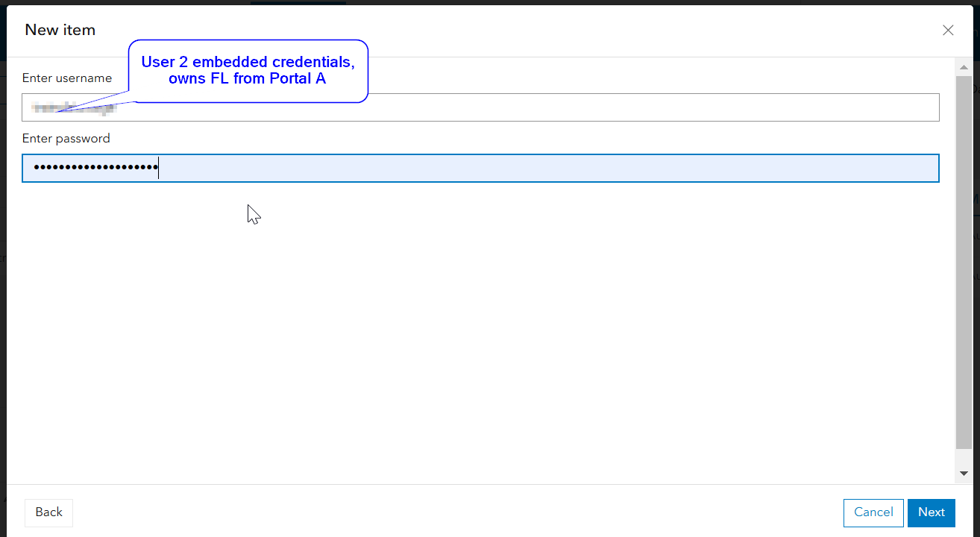This screenshot has width=980, height=537.
Task: Go to the previous step with Back
Action: pyautogui.click(x=48, y=512)
